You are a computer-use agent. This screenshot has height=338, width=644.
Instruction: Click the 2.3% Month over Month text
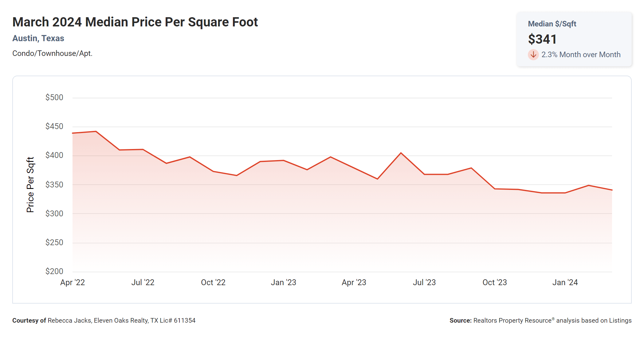[581, 55]
